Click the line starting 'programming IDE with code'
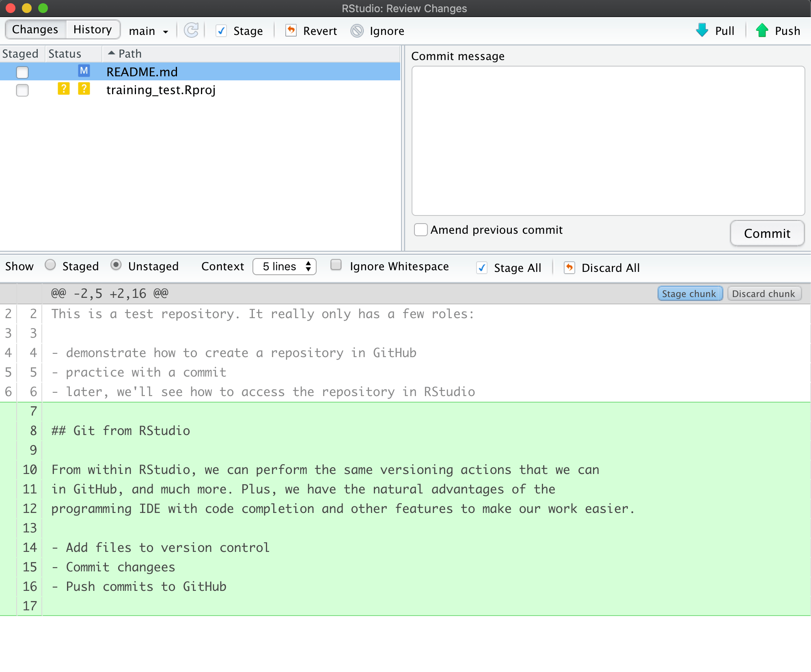The image size is (811, 672). pyautogui.click(x=343, y=508)
